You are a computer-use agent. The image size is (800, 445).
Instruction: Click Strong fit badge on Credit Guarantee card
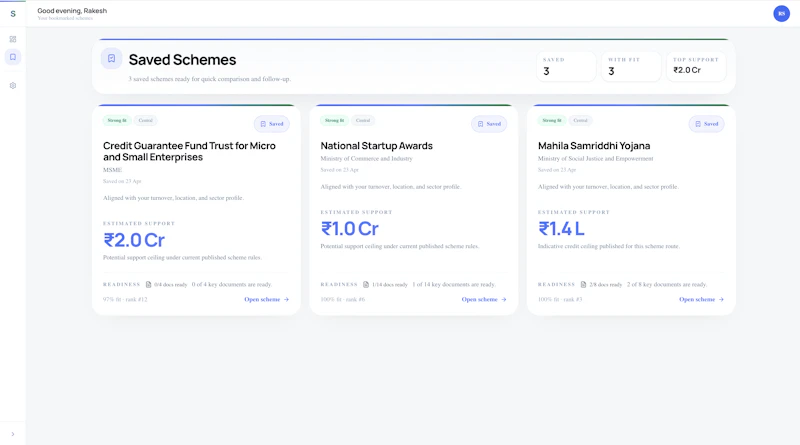[x=117, y=120]
